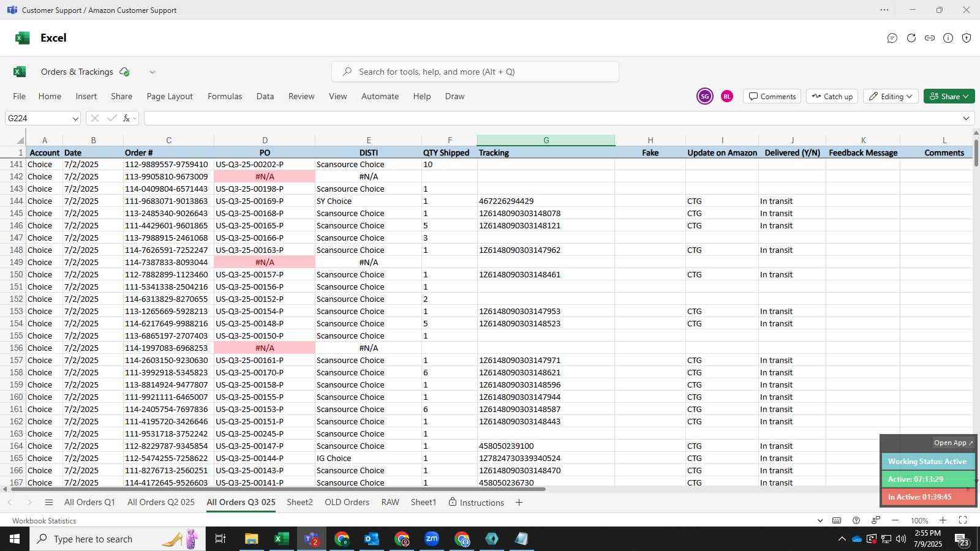Click the feedback icon in the status bar
Screen dimensions: 980x551
point(876,520)
